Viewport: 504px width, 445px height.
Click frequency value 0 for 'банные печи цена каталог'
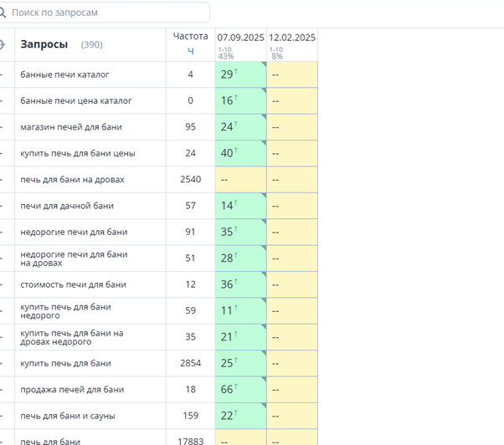tap(190, 100)
